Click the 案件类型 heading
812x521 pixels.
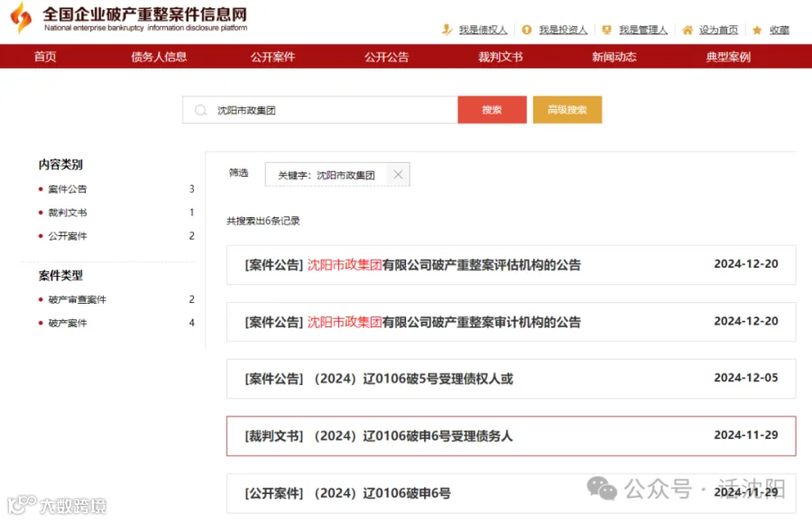tap(60, 275)
